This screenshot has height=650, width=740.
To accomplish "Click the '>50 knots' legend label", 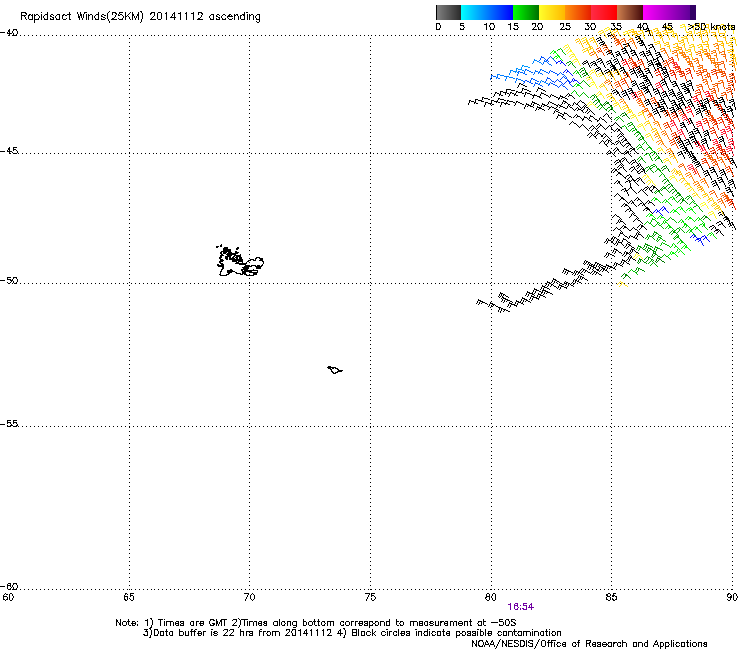I will point(711,27).
